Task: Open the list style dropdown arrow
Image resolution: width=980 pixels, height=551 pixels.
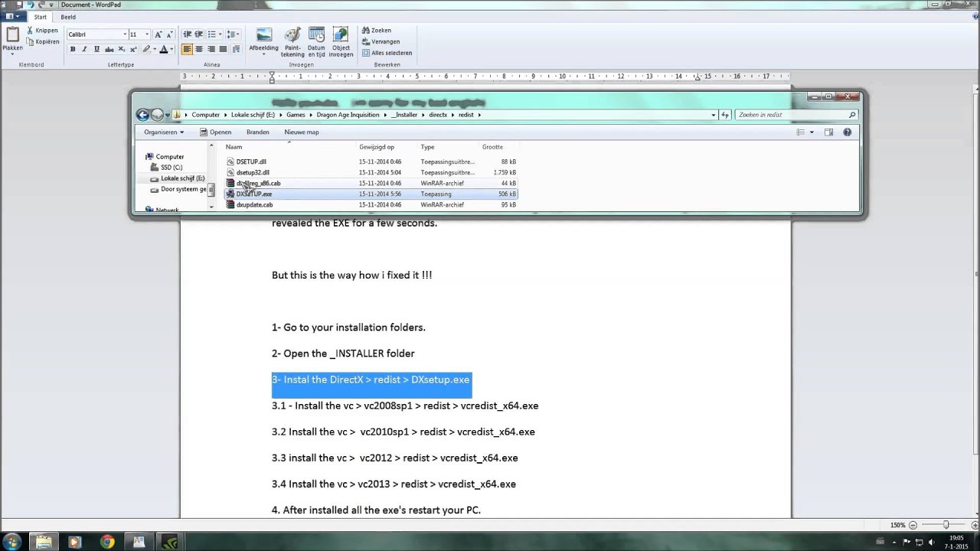Action: [x=220, y=34]
